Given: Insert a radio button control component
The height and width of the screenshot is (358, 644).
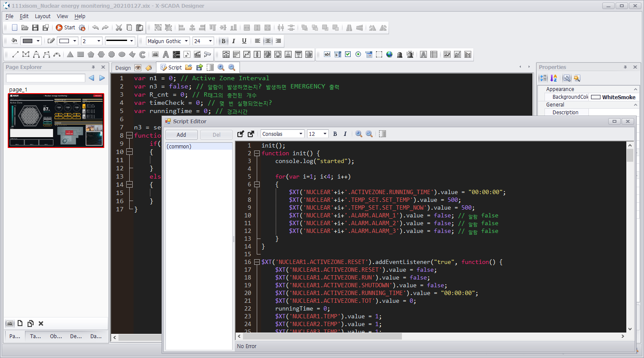Looking at the screenshot, I should [358, 54].
